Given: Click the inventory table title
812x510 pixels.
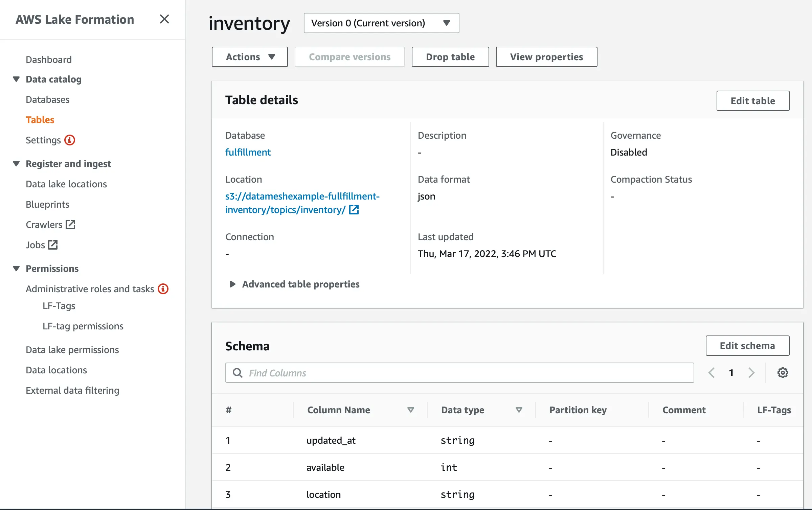Looking at the screenshot, I should tap(249, 23).
